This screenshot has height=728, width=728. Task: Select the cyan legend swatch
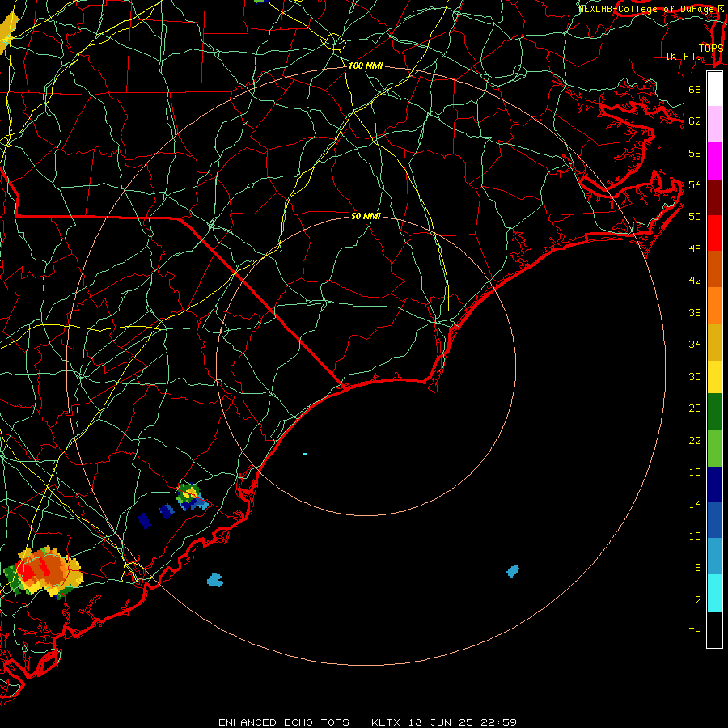[x=714, y=592]
